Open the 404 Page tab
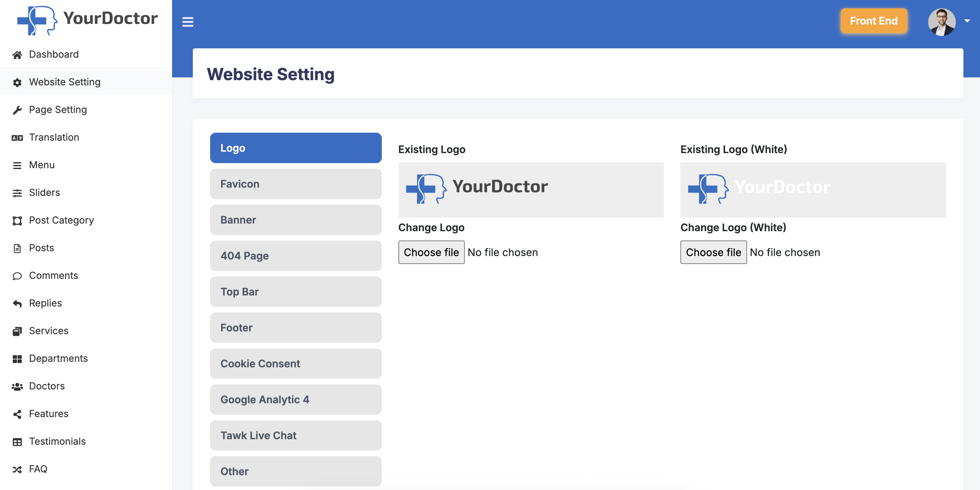Screen dimensions: 980x490 [x=295, y=256]
